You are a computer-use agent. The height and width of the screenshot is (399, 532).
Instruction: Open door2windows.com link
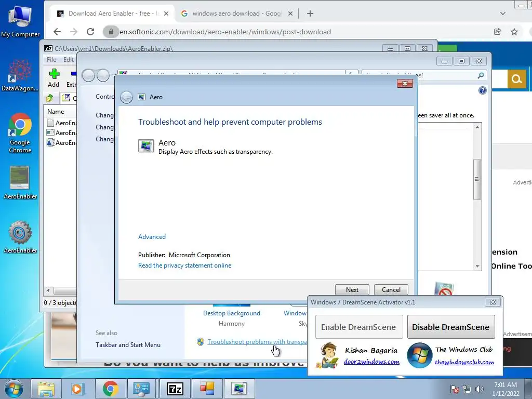pyautogui.click(x=371, y=362)
